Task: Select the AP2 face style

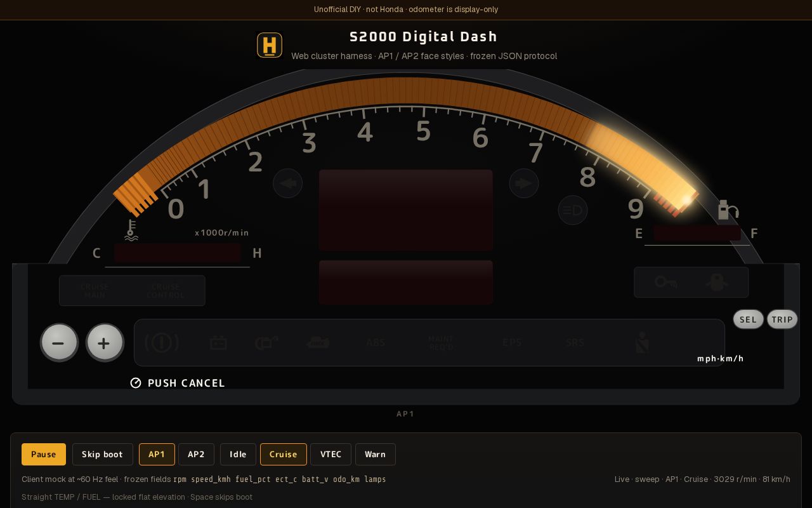Action: (x=196, y=455)
